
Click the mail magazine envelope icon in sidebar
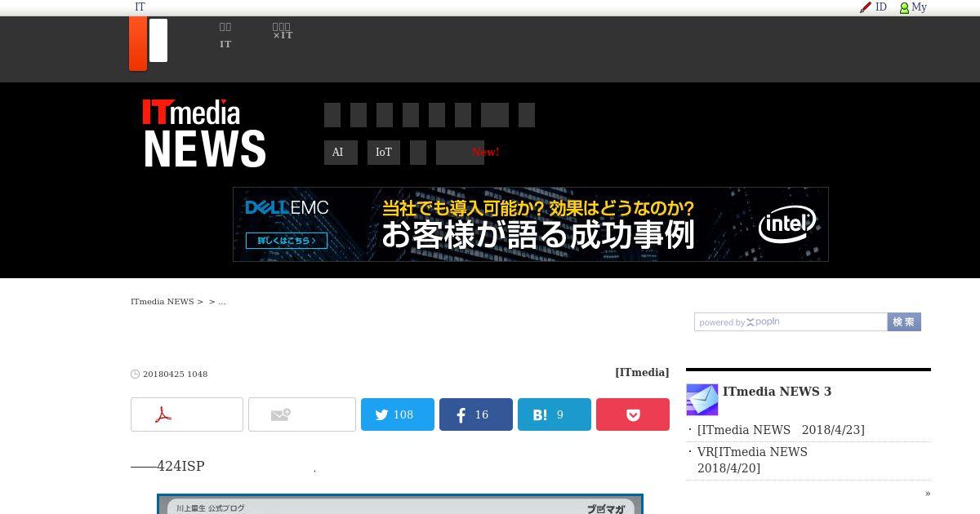click(702, 400)
